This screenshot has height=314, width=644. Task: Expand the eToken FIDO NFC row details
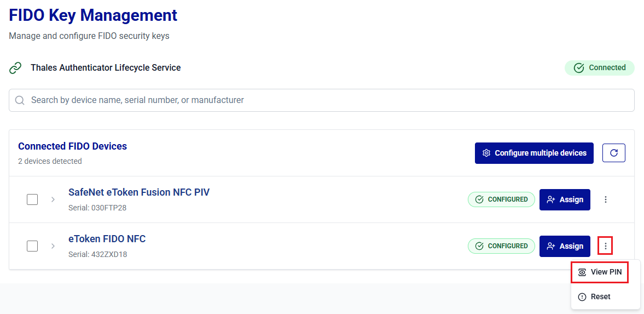(x=53, y=246)
